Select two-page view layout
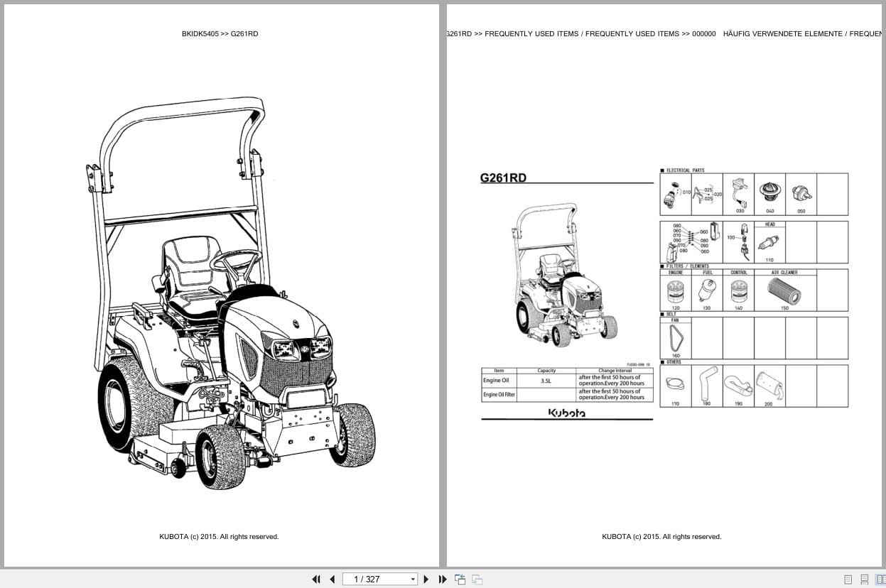 [880, 579]
